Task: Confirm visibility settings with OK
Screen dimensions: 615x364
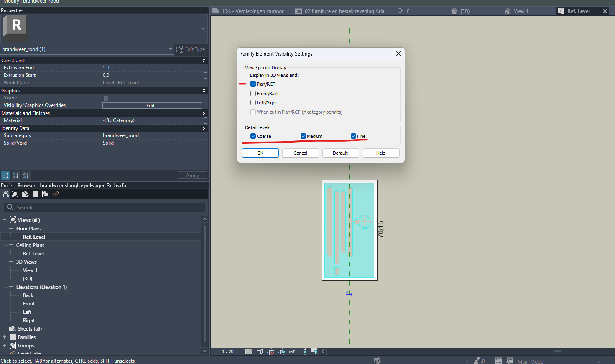Action: point(260,153)
